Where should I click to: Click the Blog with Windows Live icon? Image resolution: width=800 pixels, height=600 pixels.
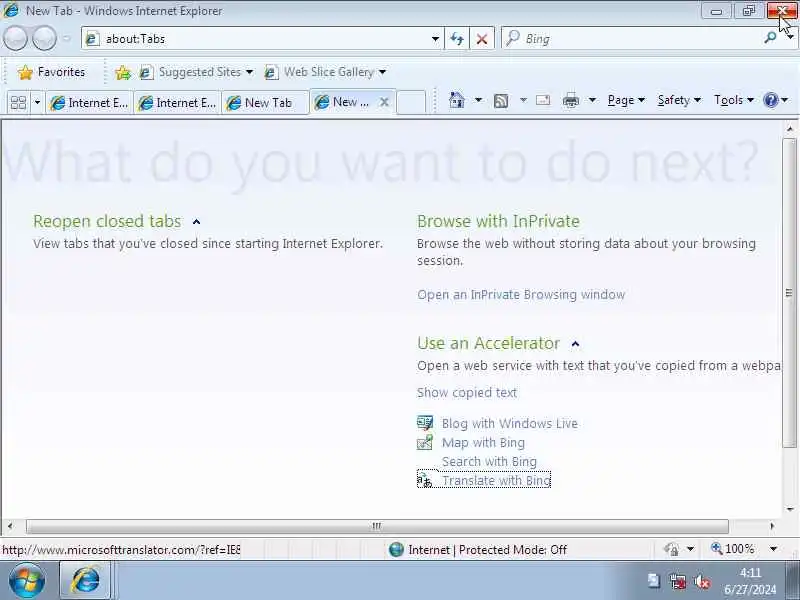click(425, 423)
